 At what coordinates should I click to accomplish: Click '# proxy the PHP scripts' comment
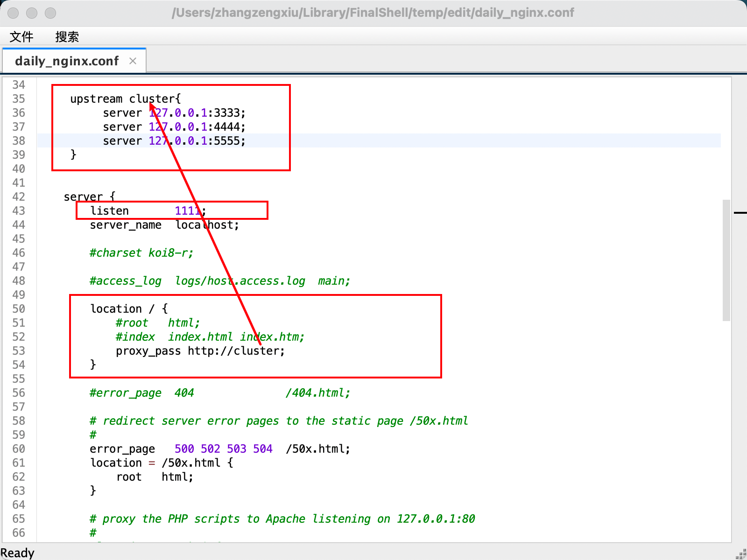[282, 518]
